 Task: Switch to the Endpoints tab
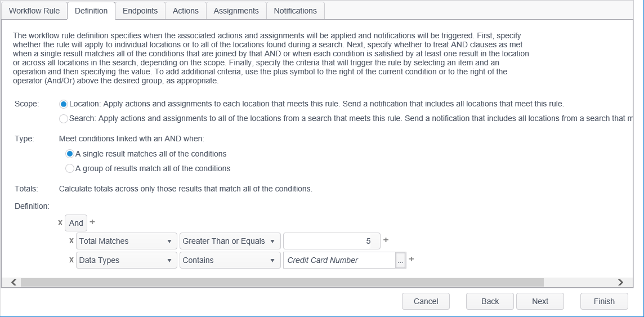140,11
